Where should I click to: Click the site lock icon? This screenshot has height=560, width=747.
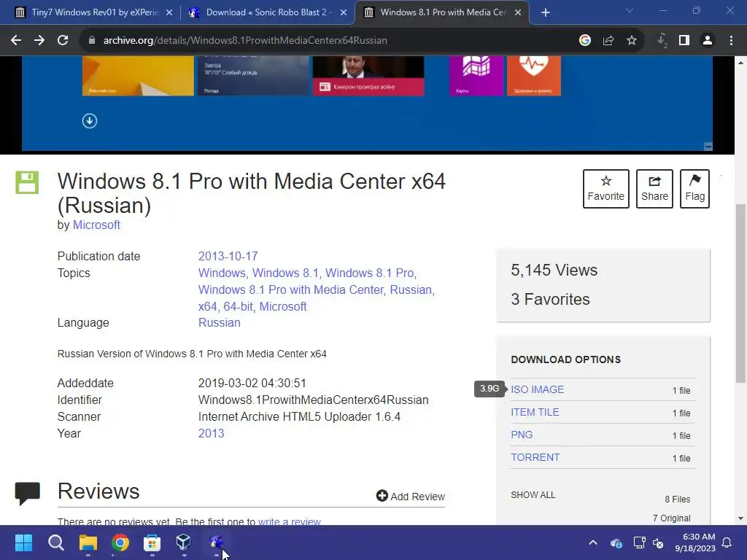(91, 41)
